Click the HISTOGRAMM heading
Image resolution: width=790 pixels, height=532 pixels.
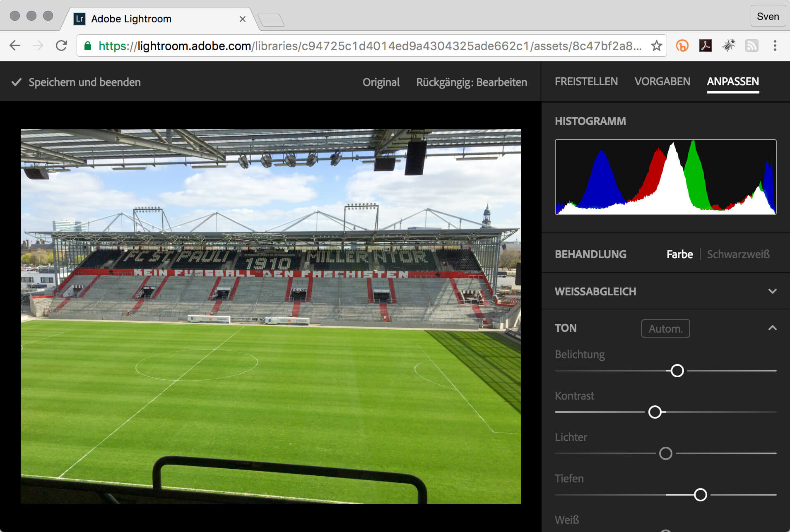click(590, 121)
